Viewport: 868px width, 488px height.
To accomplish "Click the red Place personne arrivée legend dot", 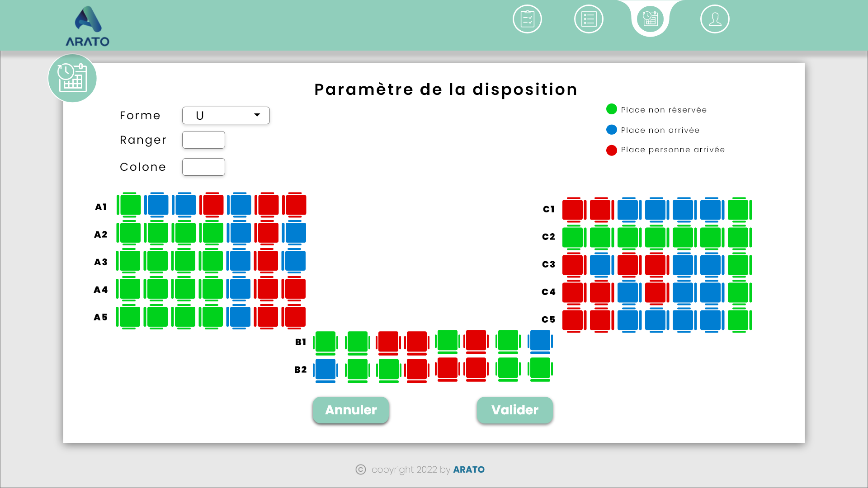I will (x=611, y=150).
